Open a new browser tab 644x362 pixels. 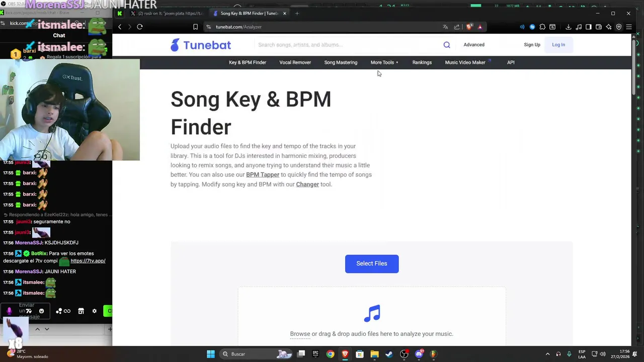click(x=297, y=14)
